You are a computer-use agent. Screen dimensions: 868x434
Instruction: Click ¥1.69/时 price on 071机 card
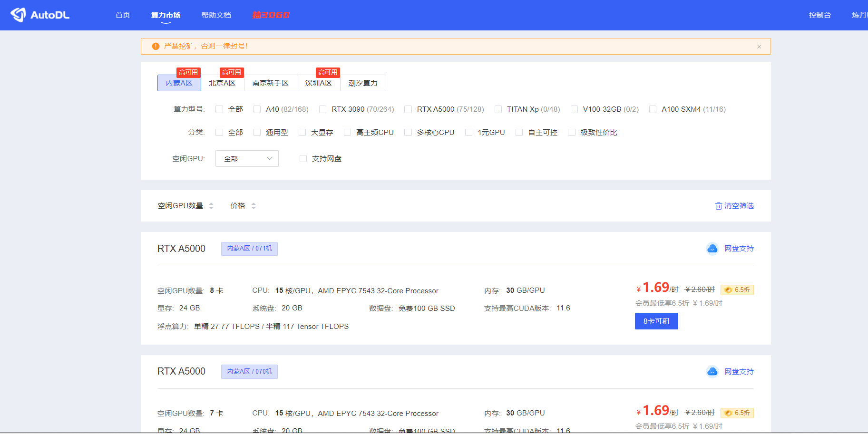(x=657, y=288)
